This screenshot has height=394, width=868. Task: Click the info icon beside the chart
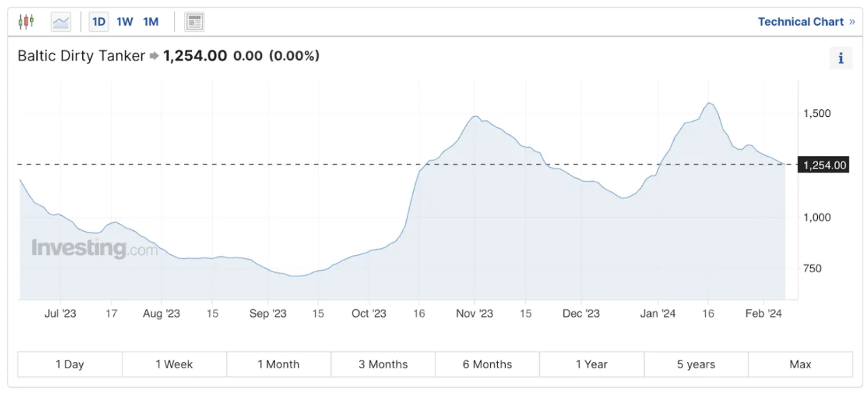pos(841,58)
